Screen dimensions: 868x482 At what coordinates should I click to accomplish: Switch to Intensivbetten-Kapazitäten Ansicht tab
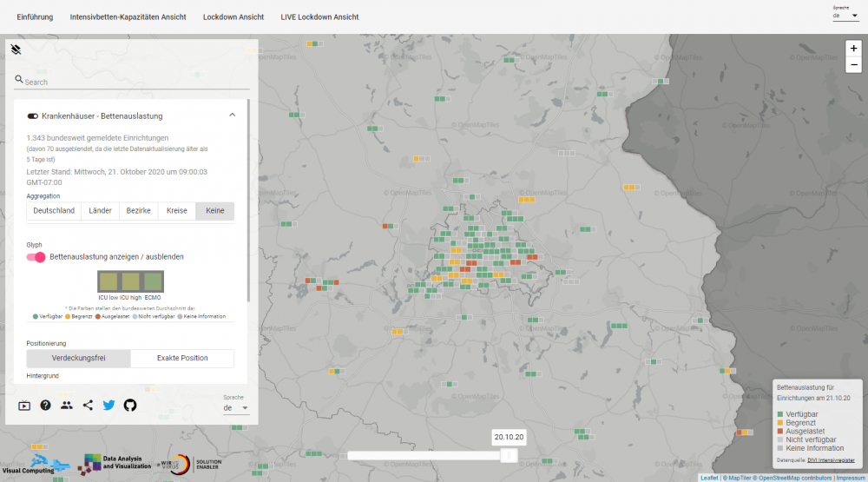click(x=128, y=17)
